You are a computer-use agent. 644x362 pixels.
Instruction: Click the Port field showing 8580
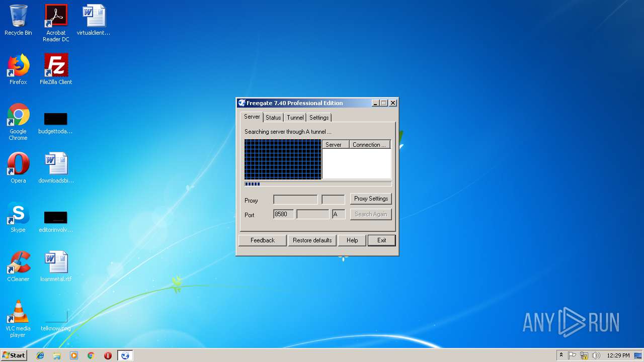(284, 214)
